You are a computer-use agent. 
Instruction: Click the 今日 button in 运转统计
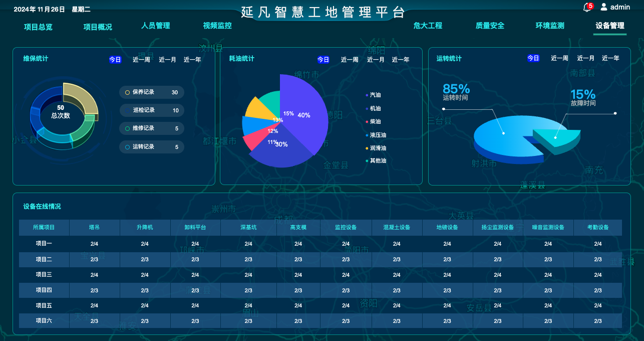[x=533, y=58]
